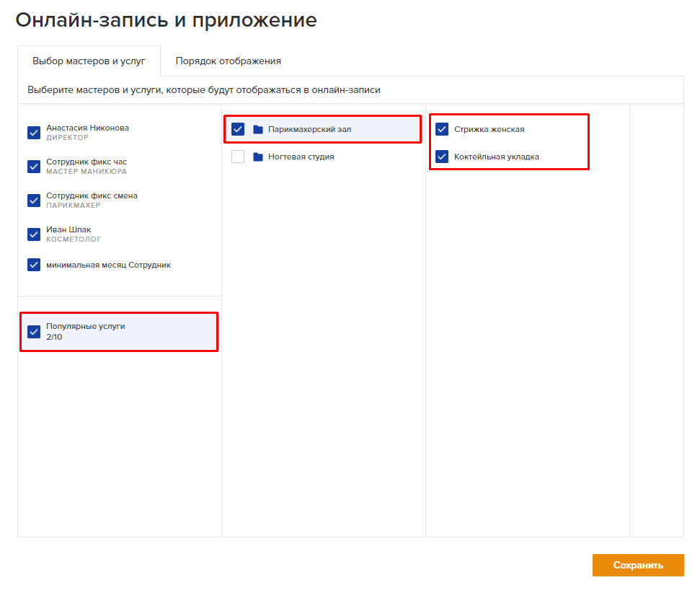Uncheck Парикмахерский зал category checkbox
Viewport: 700px width, 593px height.
click(x=238, y=130)
